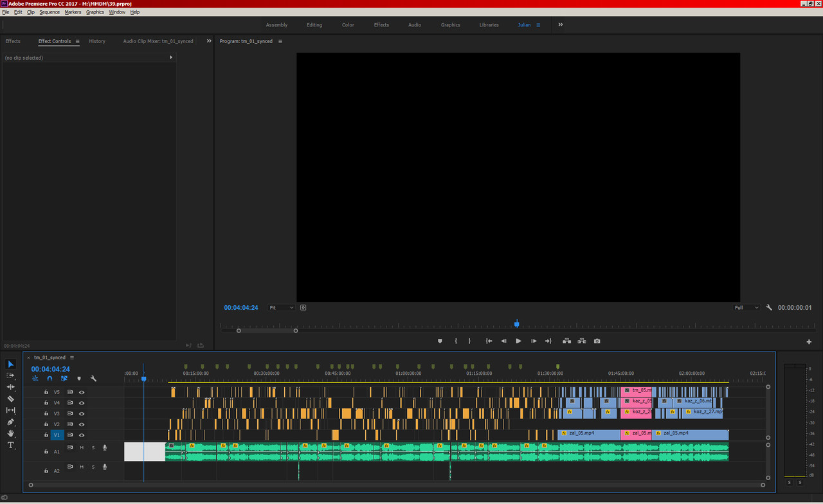The width and height of the screenshot is (823, 504).
Task: Select the Hand tool
Action: pyautogui.click(x=10, y=433)
